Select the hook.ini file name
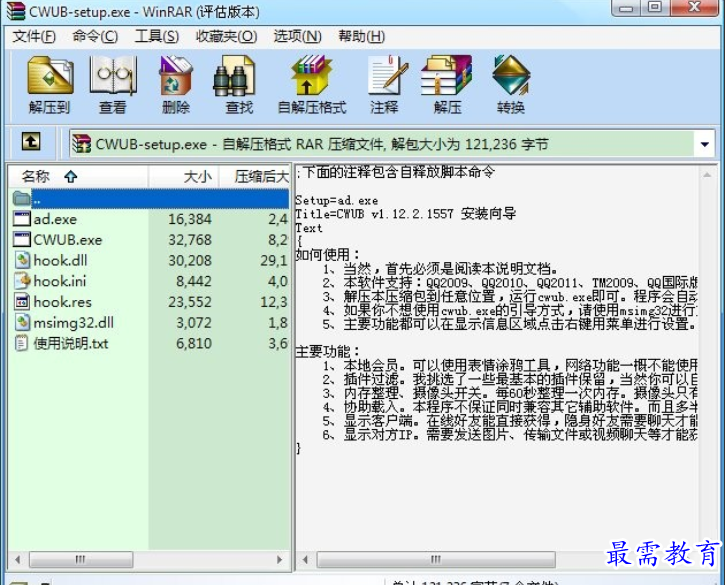The height and width of the screenshot is (585, 728). (60, 281)
